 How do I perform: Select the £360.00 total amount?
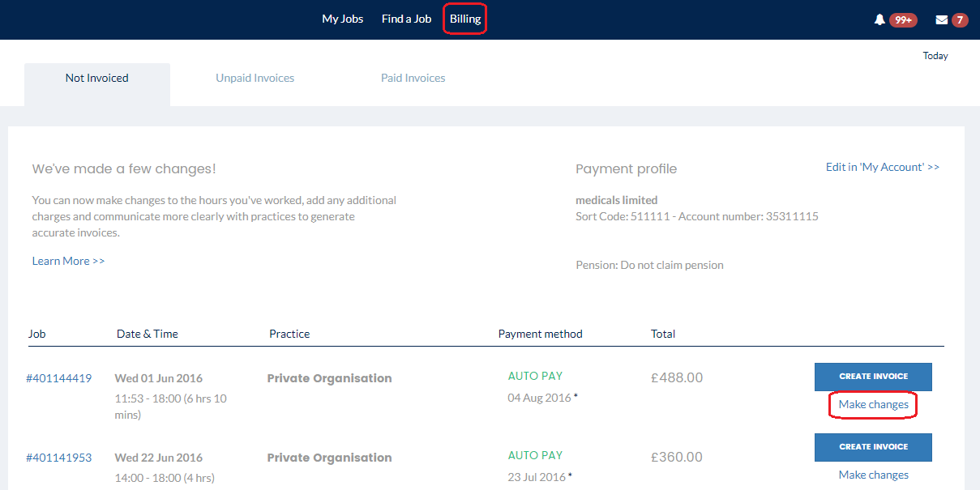[677, 457]
